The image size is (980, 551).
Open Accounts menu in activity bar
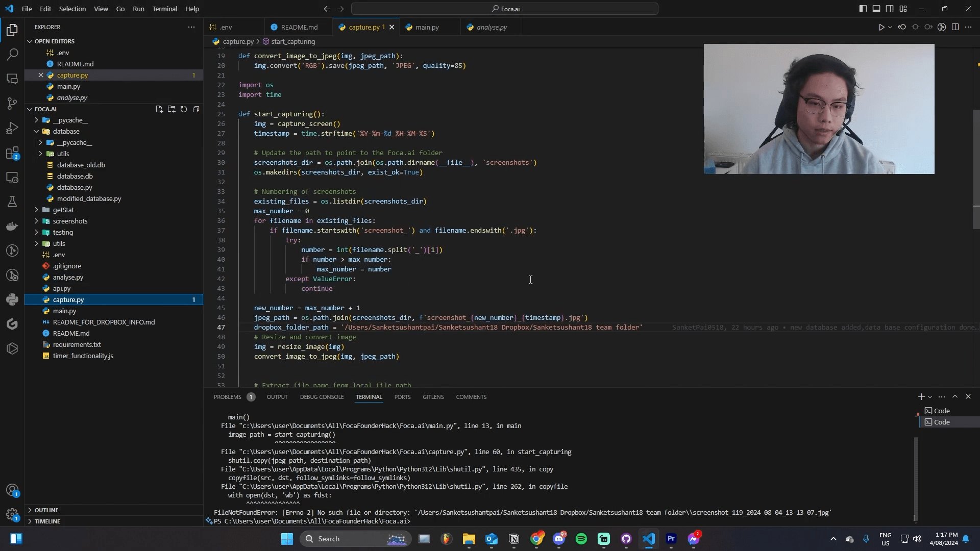tap(12, 490)
